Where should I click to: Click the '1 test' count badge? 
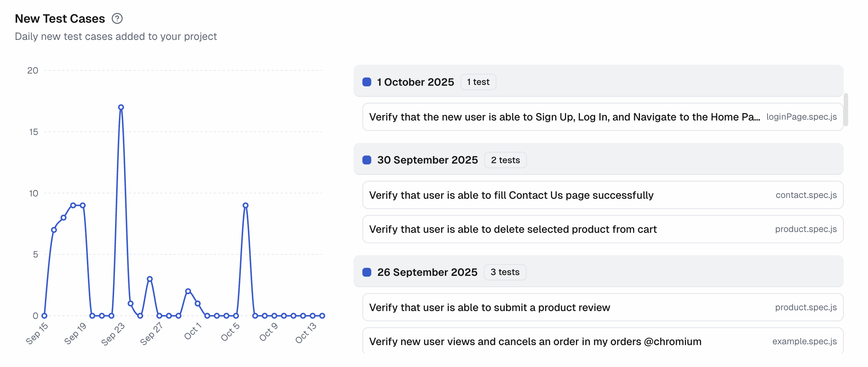coord(478,82)
